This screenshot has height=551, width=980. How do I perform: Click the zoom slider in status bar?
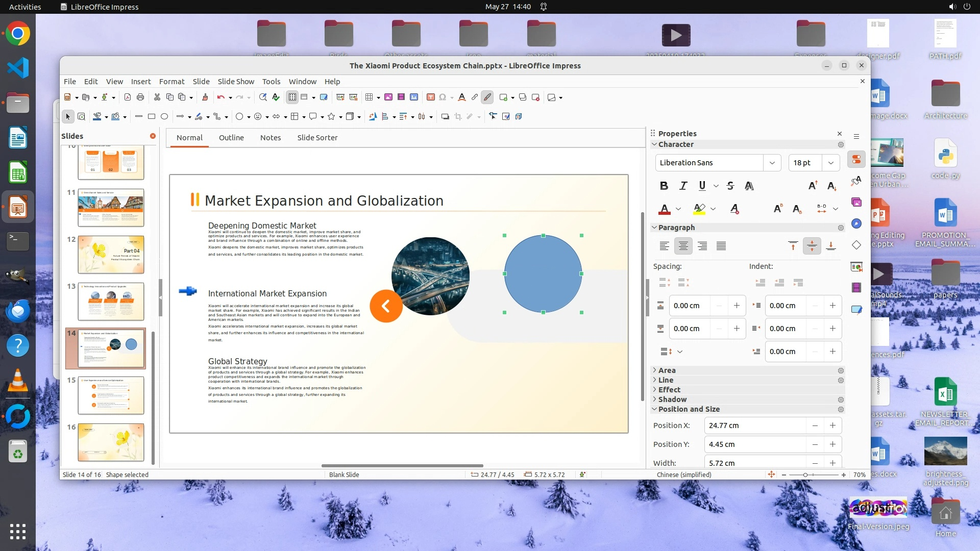pos(806,475)
